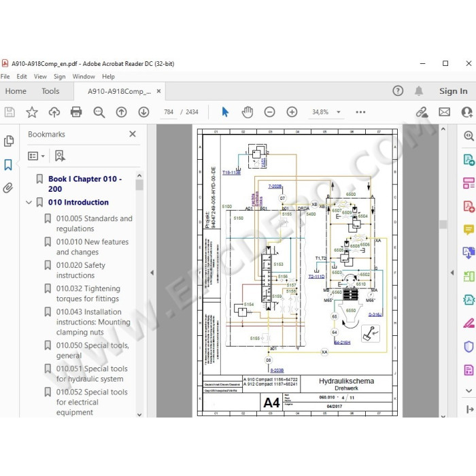Toggle the Bookmarks panel icon
Viewport: 476px width, 476px height.
8,165
